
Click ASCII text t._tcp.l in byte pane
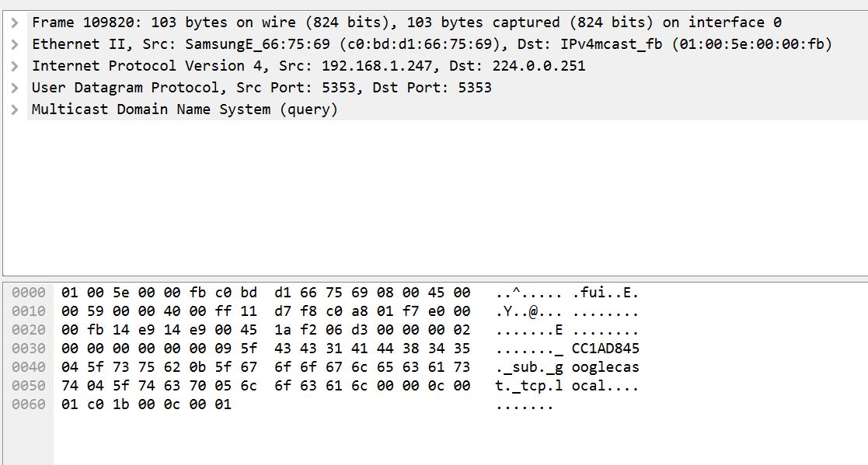[x=528, y=386]
